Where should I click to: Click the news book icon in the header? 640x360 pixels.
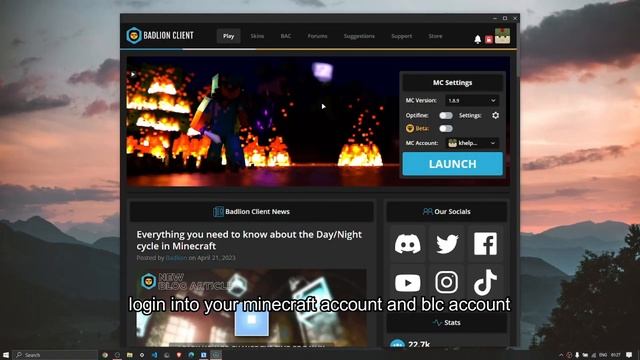pos(218,211)
